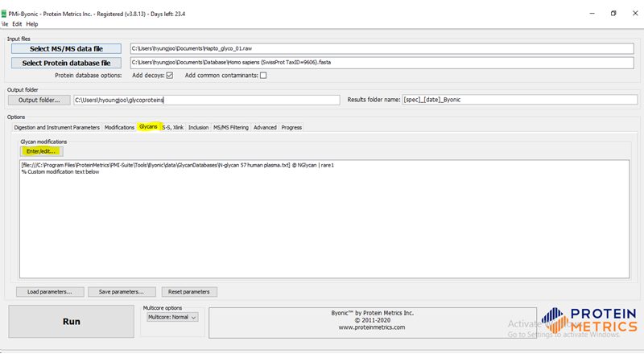Viewport: 644px width, 362px height.
Task: Close the PMI-Byonic window
Action: pos(635,14)
